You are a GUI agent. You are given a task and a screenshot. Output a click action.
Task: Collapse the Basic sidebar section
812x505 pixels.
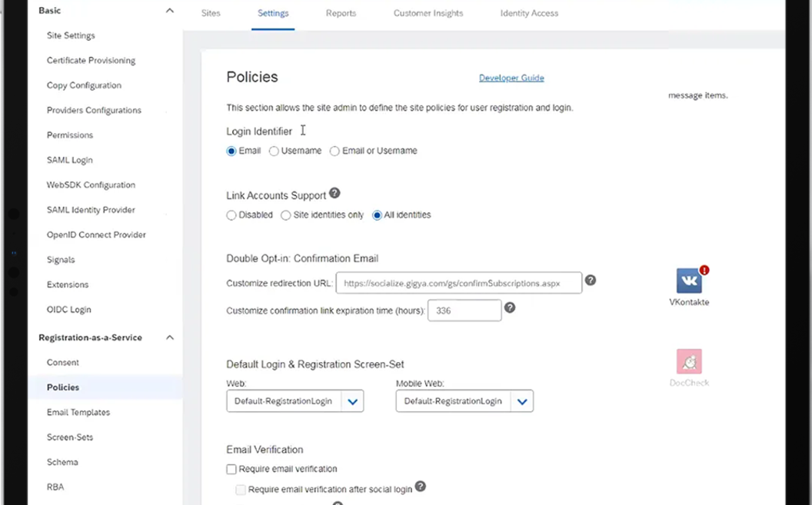169,10
